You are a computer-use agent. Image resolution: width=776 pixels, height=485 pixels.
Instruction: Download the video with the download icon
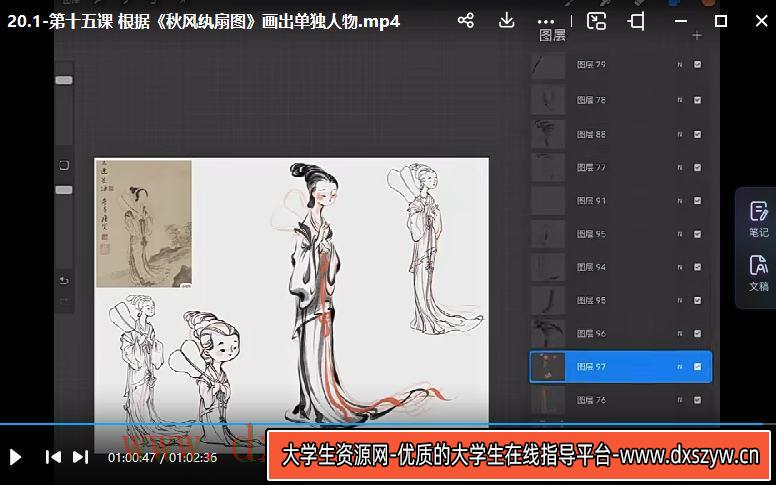506,21
